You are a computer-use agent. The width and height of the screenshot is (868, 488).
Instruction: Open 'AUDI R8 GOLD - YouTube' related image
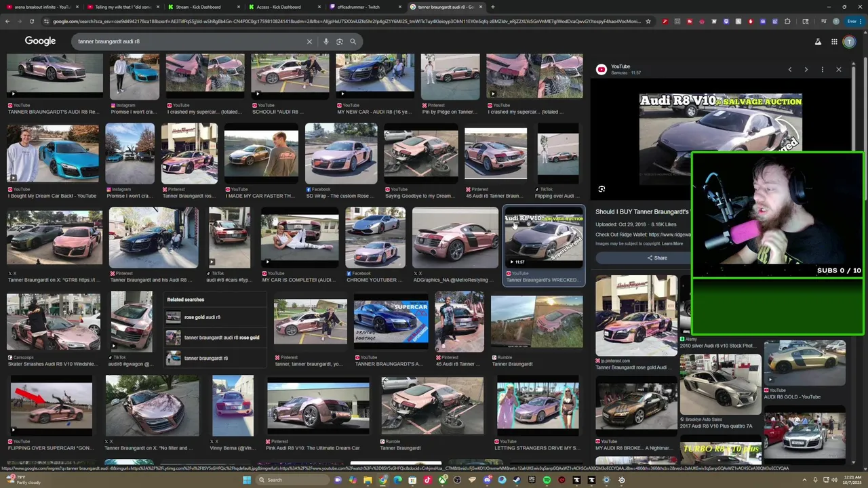tap(804, 363)
